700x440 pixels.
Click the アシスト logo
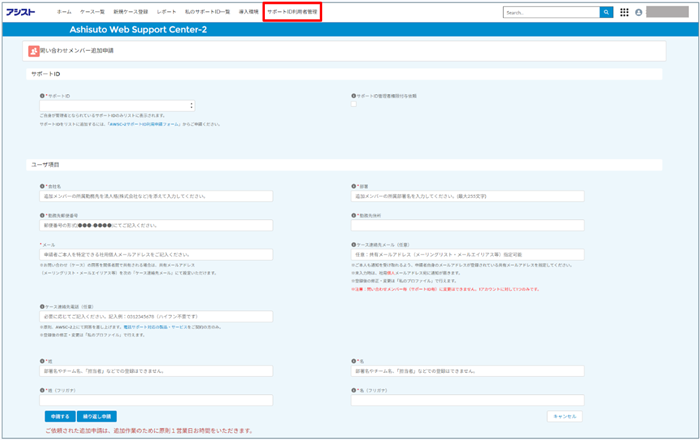point(21,12)
